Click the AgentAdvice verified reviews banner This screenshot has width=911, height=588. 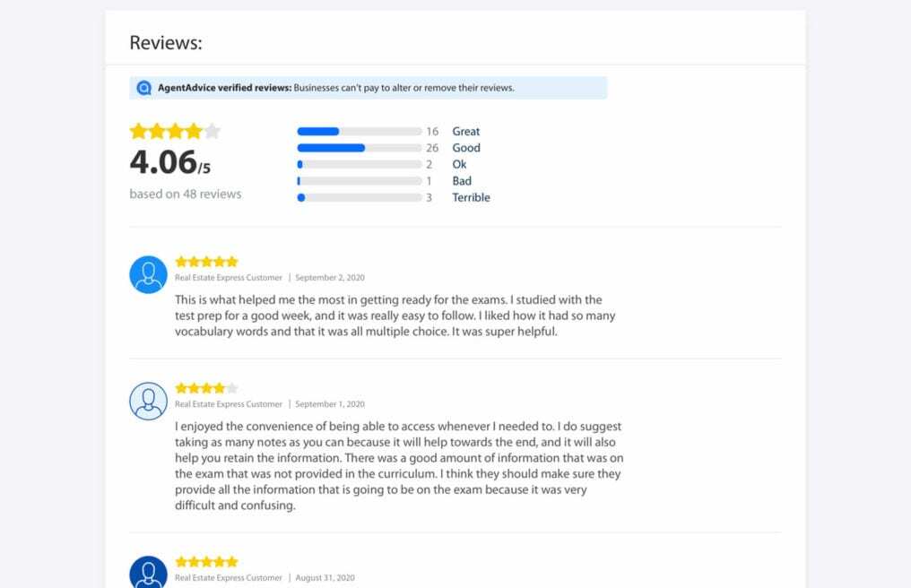tap(368, 88)
